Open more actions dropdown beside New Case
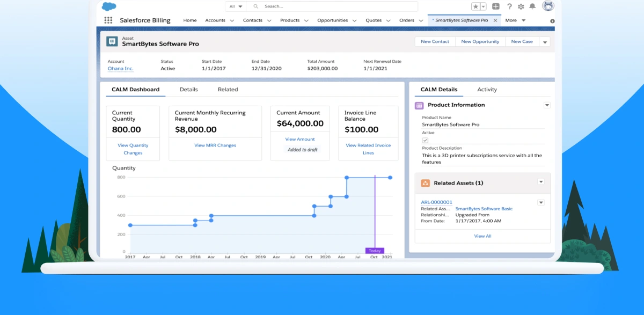 coord(545,42)
